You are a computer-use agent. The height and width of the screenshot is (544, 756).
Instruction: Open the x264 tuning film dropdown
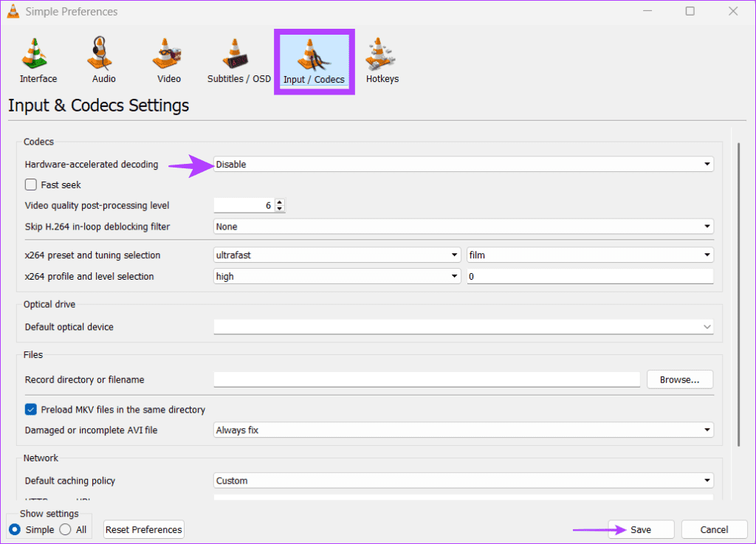[x=590, y=255]
